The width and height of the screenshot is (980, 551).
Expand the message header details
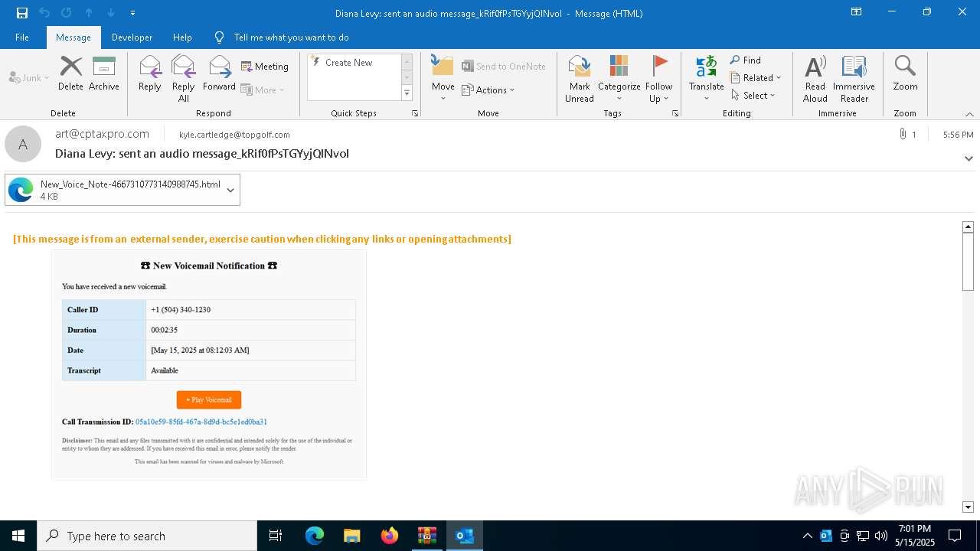[969, 158]
